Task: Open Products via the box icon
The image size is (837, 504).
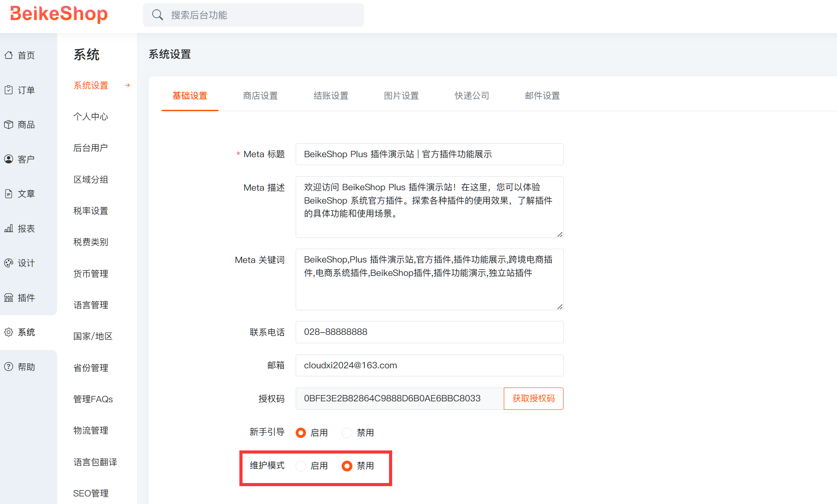Action: (x=8, y=125)
